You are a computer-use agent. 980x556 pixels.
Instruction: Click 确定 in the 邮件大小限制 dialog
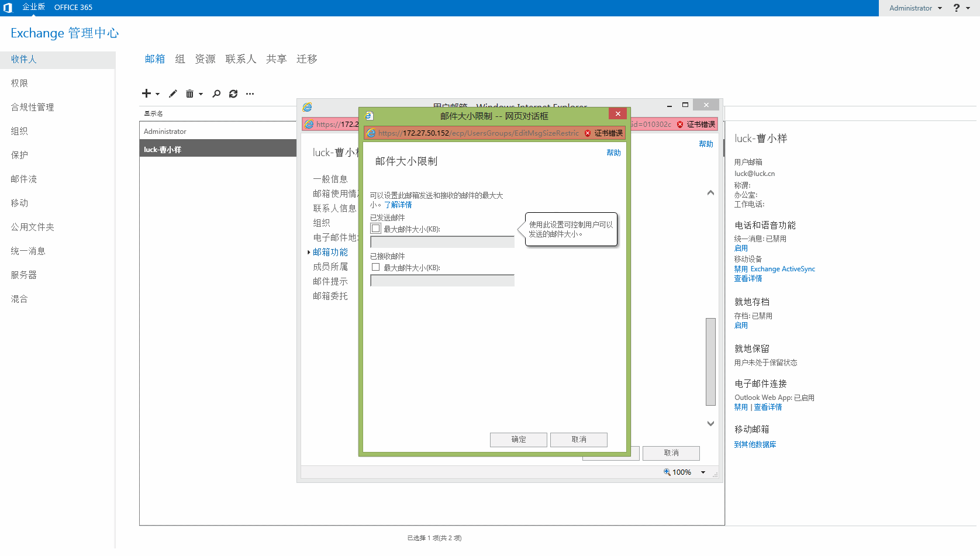click(519, 440)
